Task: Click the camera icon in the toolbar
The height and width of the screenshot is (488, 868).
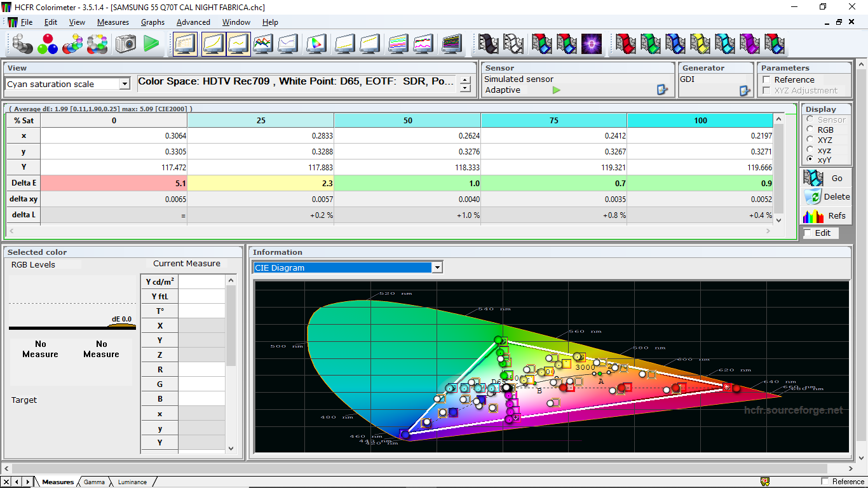Action: pos(126,44)
